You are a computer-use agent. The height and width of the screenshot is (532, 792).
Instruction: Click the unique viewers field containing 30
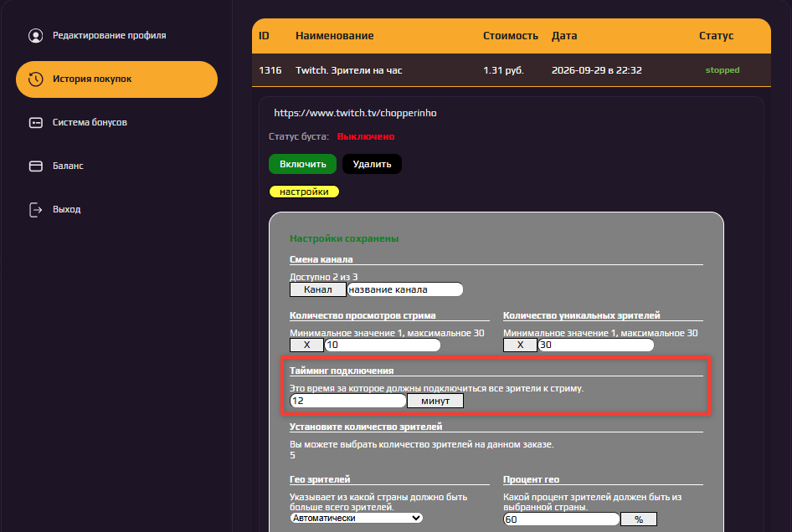pos(595,345)
